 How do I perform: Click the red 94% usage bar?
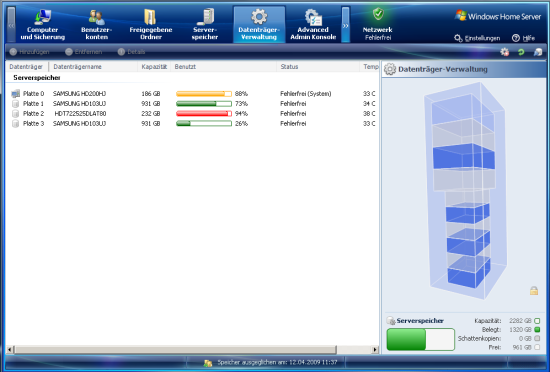204,114
